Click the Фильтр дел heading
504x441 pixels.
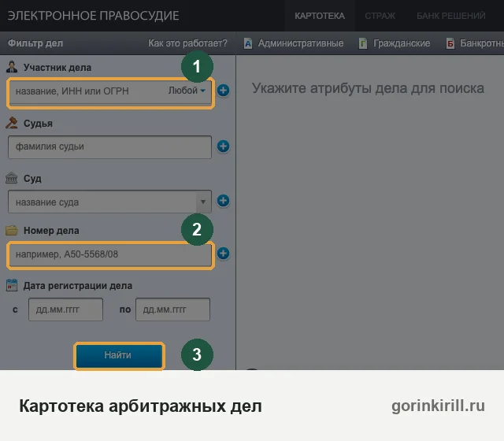point(35,43)
